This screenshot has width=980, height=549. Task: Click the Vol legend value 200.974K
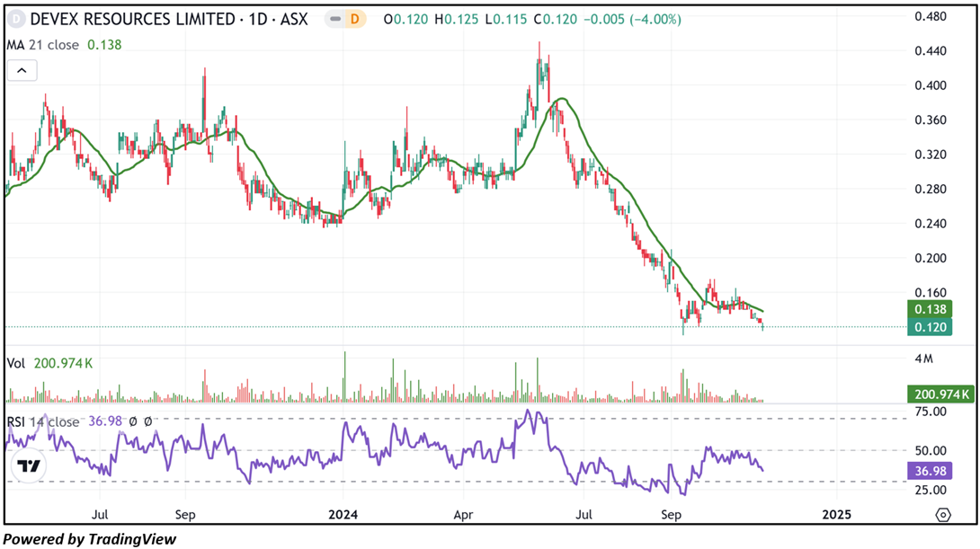[x=63, y=364]
